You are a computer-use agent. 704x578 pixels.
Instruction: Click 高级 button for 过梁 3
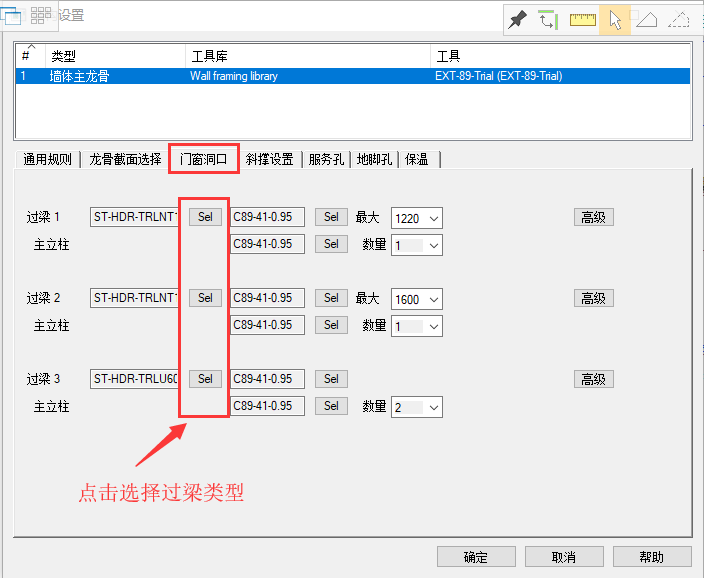pos(594,379)
